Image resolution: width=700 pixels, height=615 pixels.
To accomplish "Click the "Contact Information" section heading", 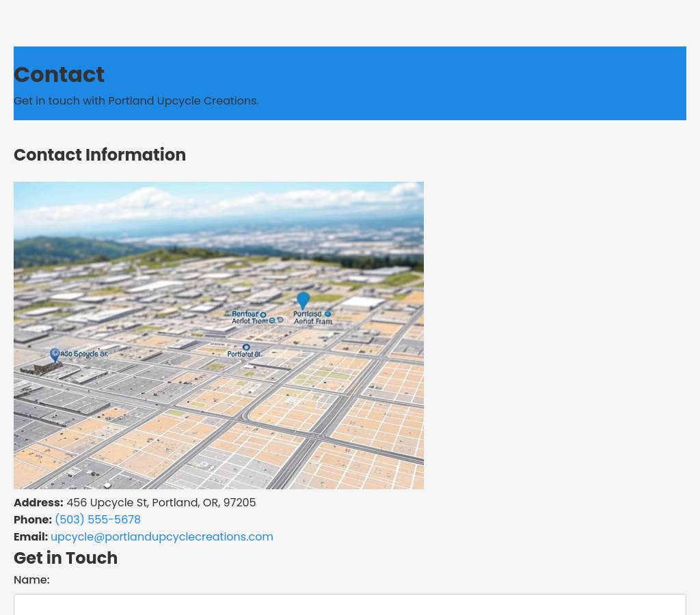I will [x=100, y=155].
